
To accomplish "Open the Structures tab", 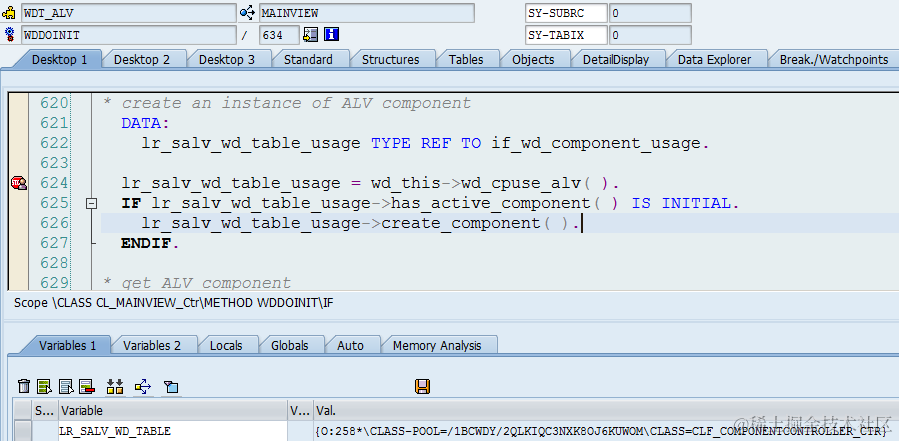I will click(x=391, y=60).
